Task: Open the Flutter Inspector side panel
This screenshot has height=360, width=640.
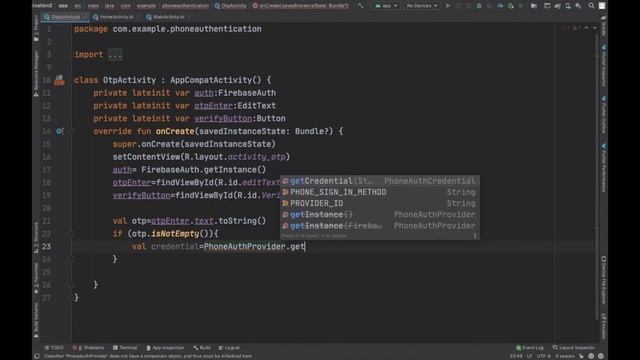Action: click(604, 65)
